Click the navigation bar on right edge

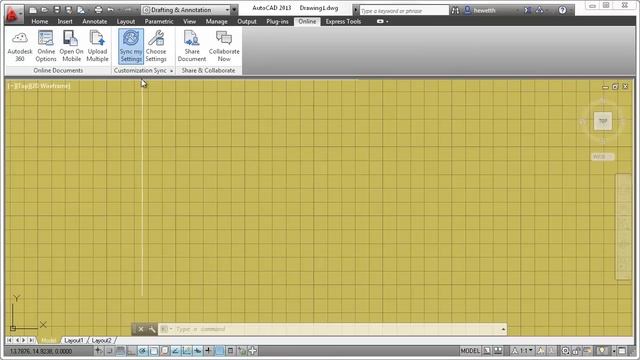[623, 227]
